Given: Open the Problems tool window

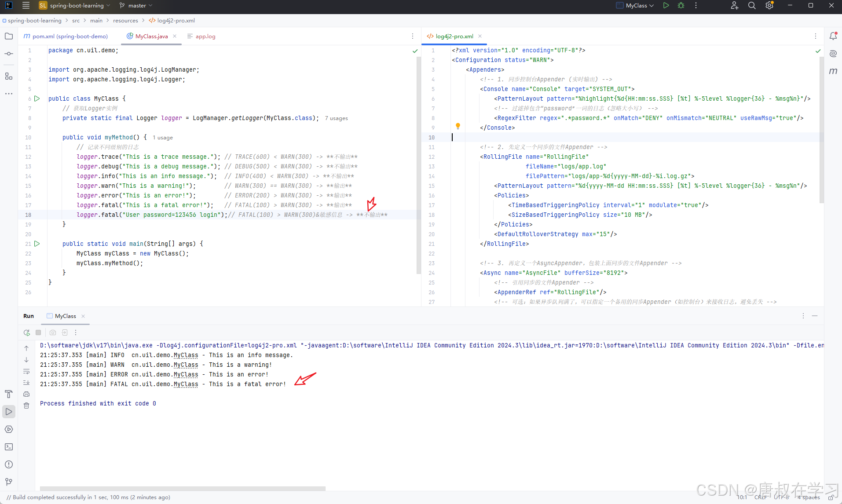Looking at the screenshot, I should 9,464.
